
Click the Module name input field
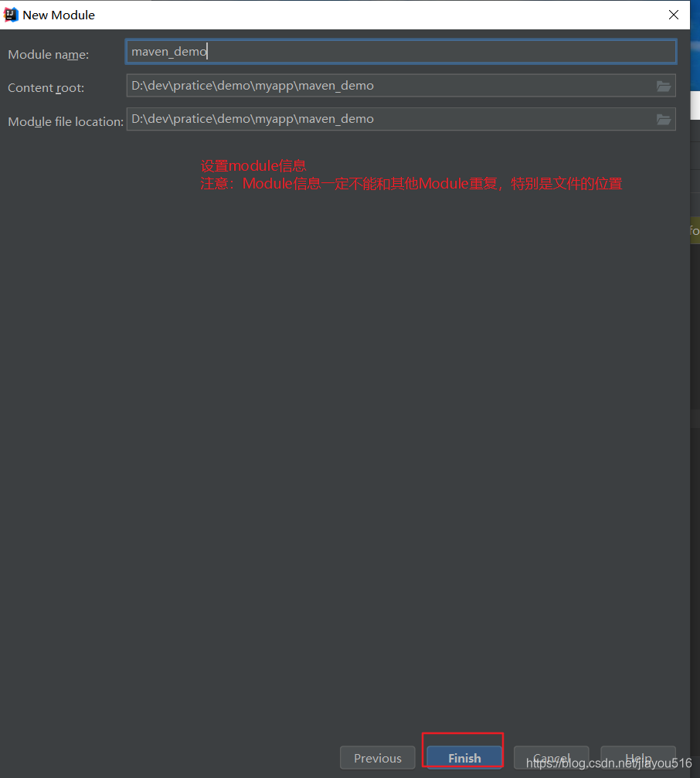tap(401, 52)
